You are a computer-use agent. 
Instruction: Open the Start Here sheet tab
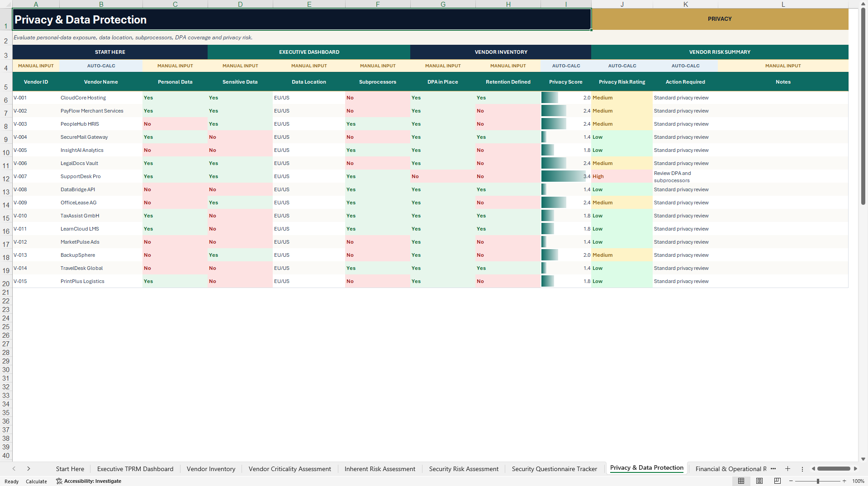pyautogui.click(x=70, y=469)
